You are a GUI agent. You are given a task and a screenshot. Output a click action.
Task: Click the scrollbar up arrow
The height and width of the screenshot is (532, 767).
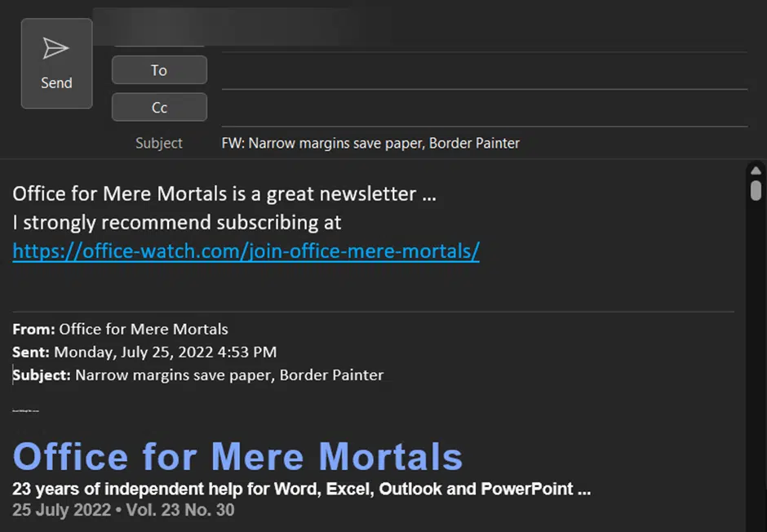(756, 171)
